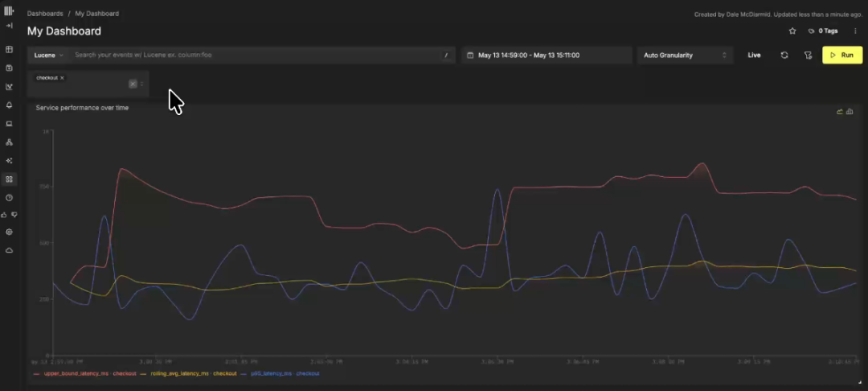Switch the chart to bar display icon

(850, 111)
